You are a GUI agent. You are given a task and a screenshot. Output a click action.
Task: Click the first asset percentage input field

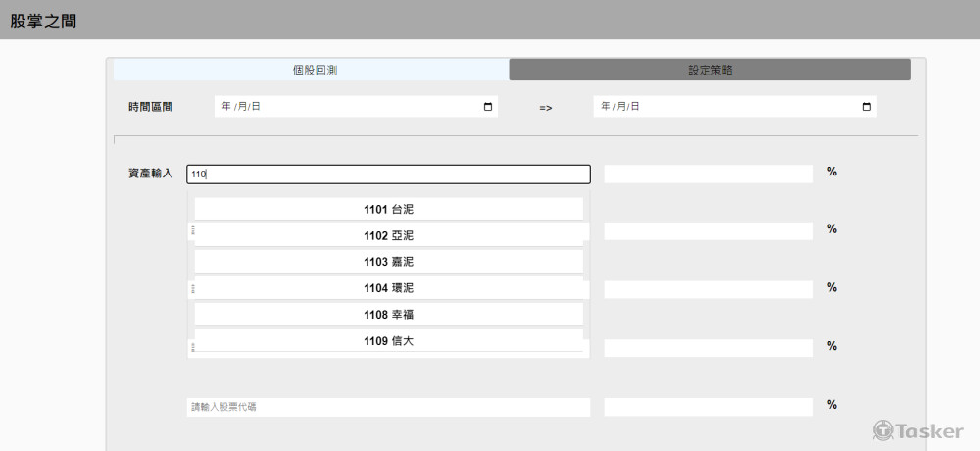pyautogui.click(x=709, y=174)
